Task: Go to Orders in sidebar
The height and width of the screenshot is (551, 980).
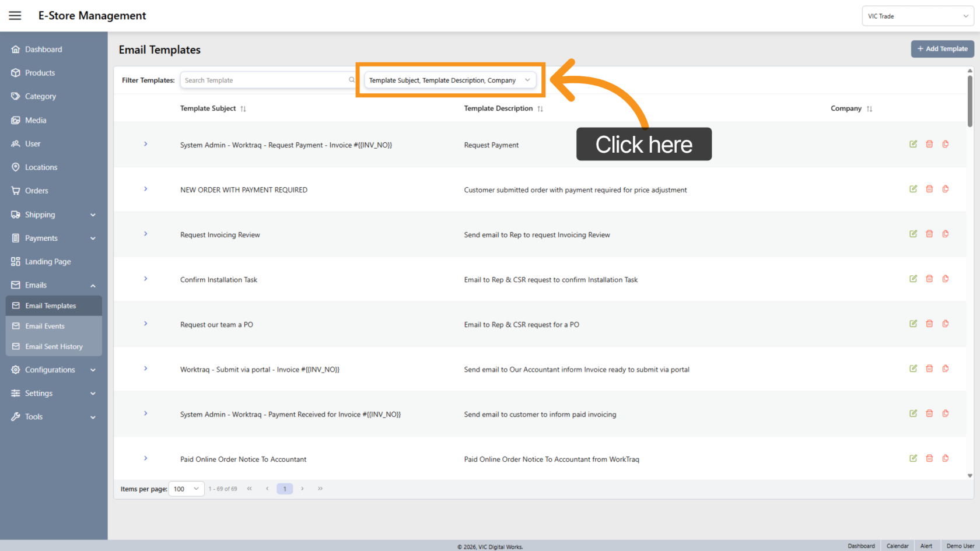Action: click(36, 191)
